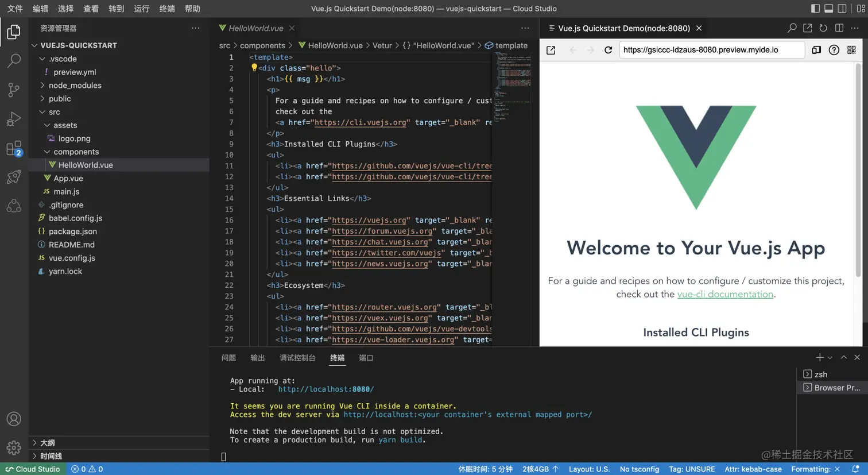Maximize the terminal panel with caret icon
This screenshot has width=868, height=475.
pyautogui.click(x=844, y=357)
